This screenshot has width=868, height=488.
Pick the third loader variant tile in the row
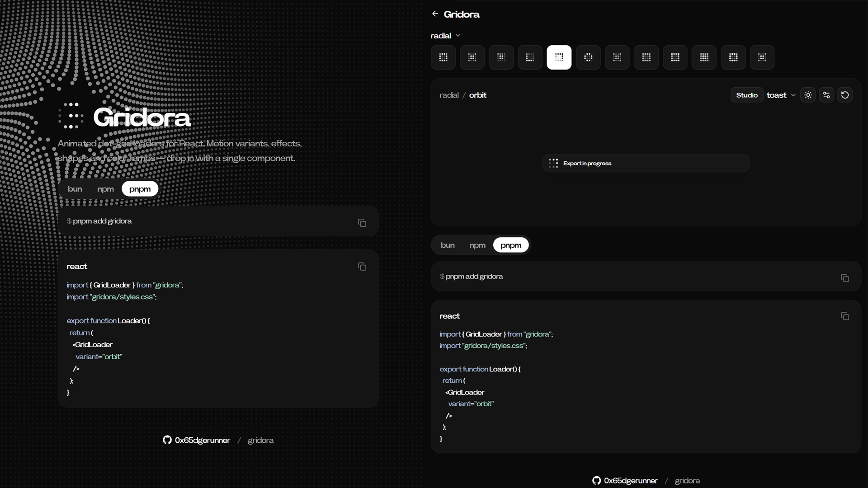tap(501, 57)
